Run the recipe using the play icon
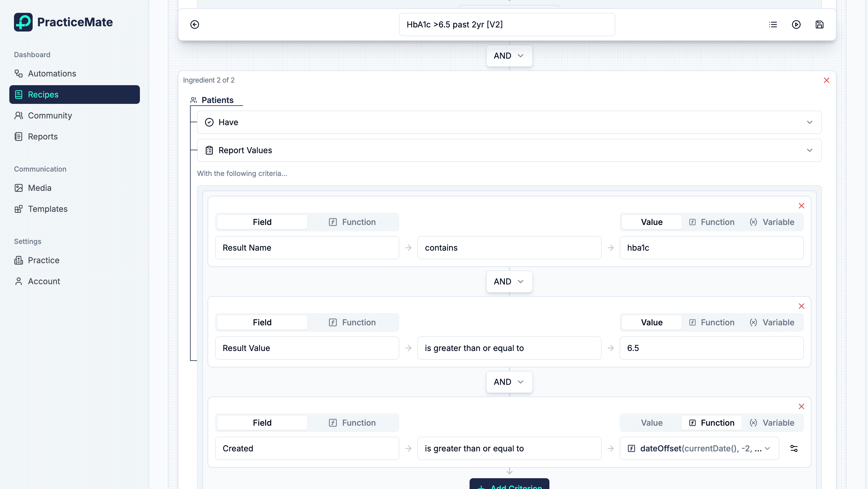 point(796,24)
